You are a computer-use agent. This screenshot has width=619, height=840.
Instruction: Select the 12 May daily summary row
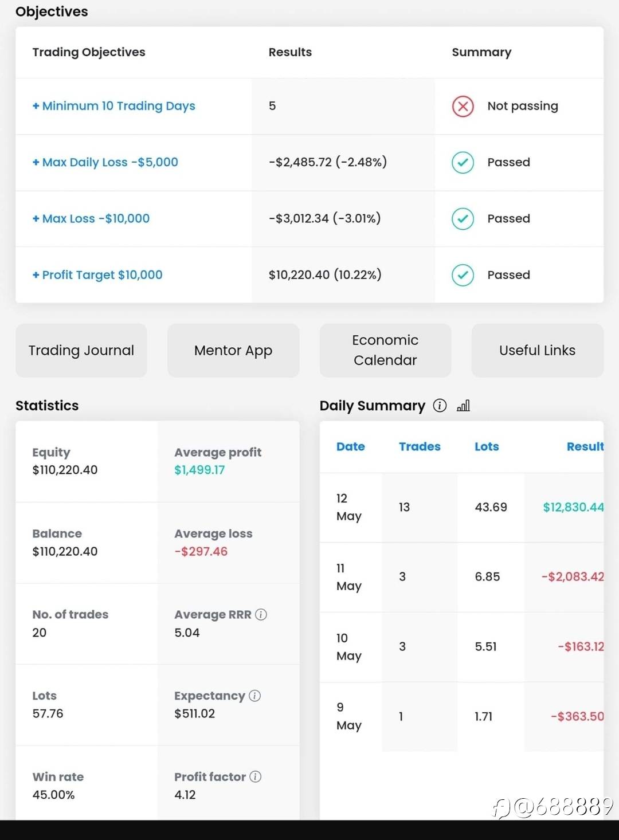click(x=461, y=507)
